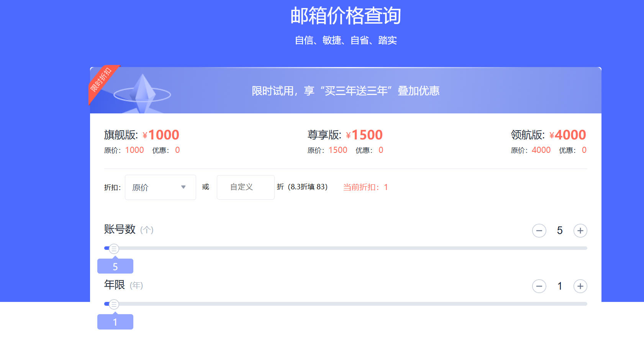Open the 原价 discount dropdown
Screen dimensions: 644x341
[x=160, y=187]
